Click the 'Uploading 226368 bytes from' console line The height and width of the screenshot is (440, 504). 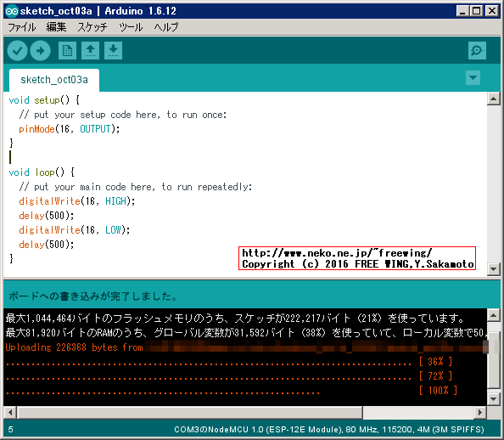[x=74, y=347]
